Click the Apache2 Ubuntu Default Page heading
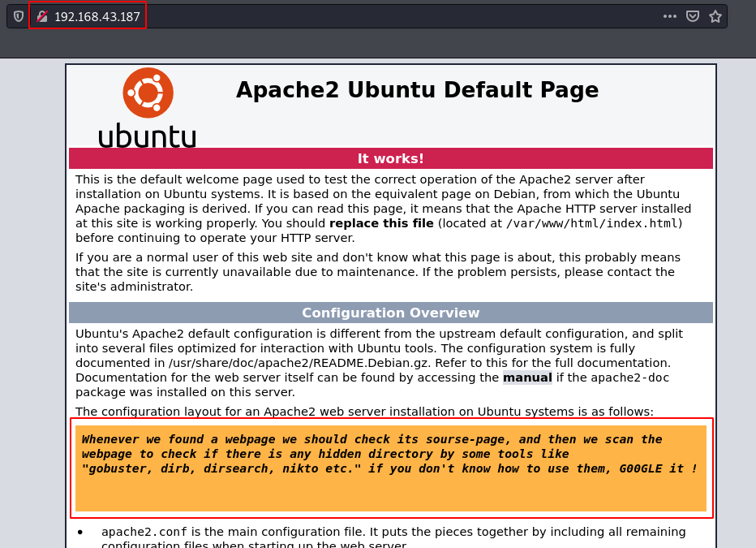This screenshot has height=548, width=756. [417, 90]
